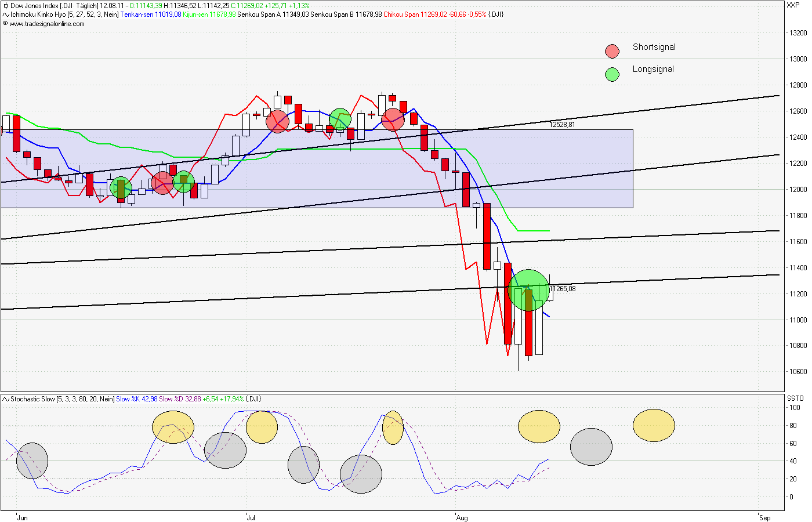Screen dimensions: 812x522
Task: Select the pink Shortsignal legend circle
Action: (612, 51)
